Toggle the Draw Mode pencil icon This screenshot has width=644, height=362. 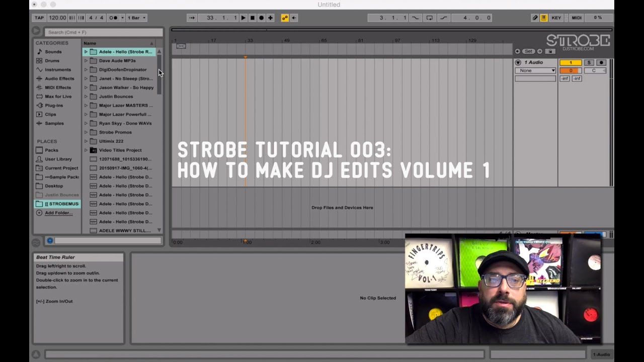coord(535,18)
